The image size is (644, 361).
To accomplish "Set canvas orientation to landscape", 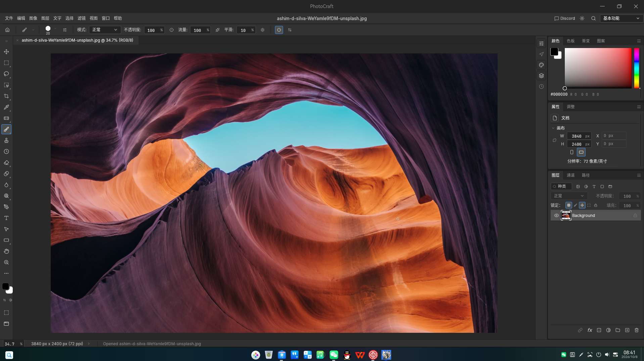I will (581, 152).
